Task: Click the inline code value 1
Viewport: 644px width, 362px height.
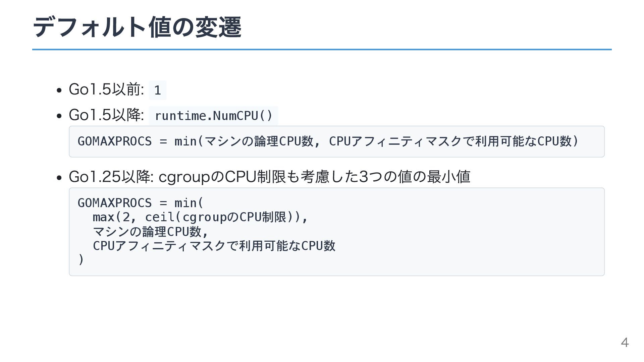Action: pyautogui.click(x=157, y=90)
